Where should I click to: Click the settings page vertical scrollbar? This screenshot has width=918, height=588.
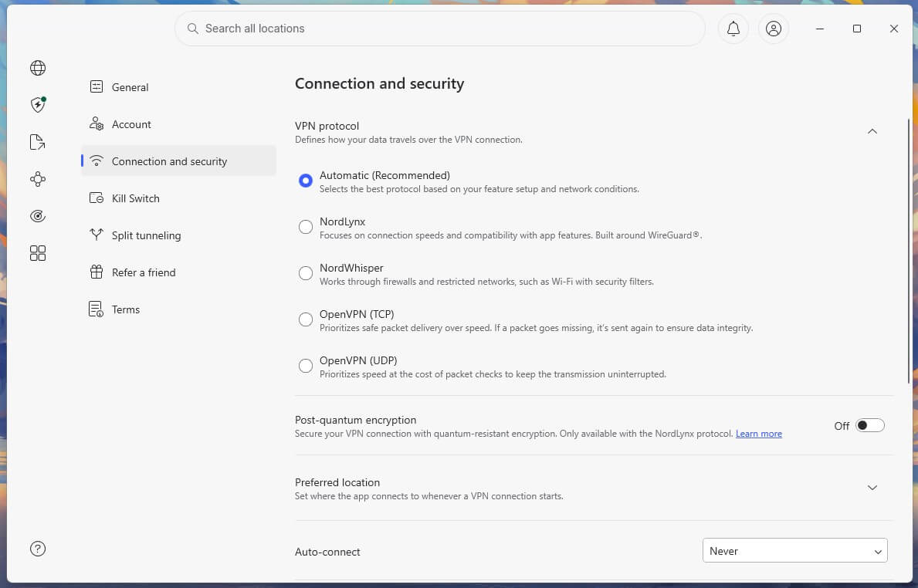click(910, 251)
